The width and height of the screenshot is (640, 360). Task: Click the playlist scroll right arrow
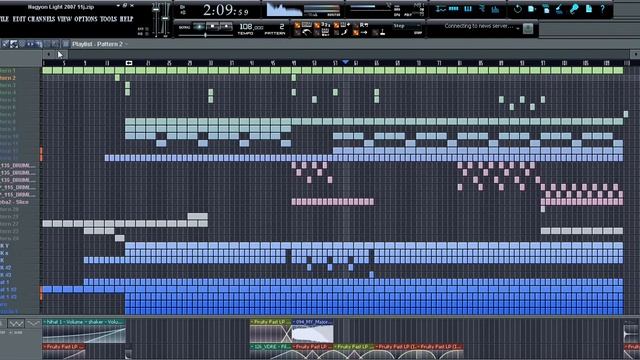point(635,54)
